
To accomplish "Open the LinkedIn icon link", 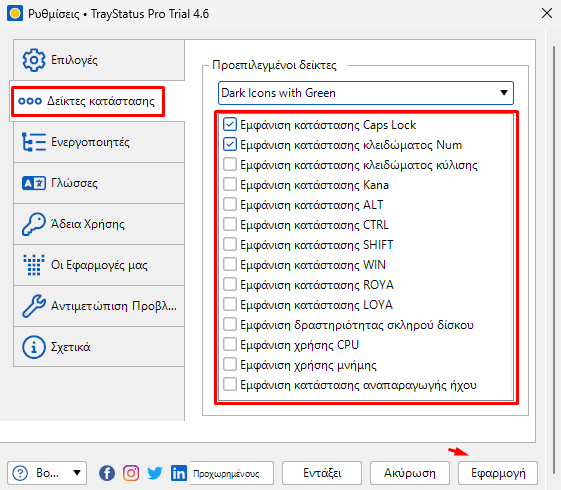I will (179, 473).
